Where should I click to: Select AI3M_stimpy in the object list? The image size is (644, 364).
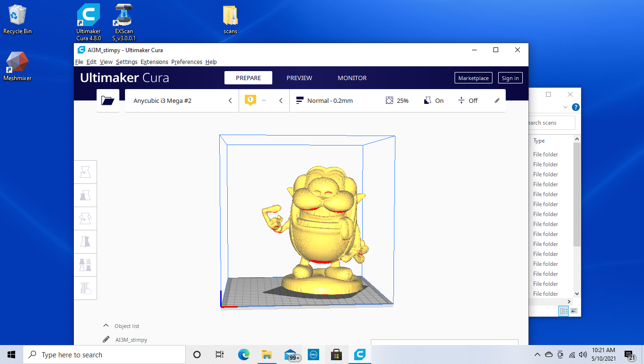(131, 340)
